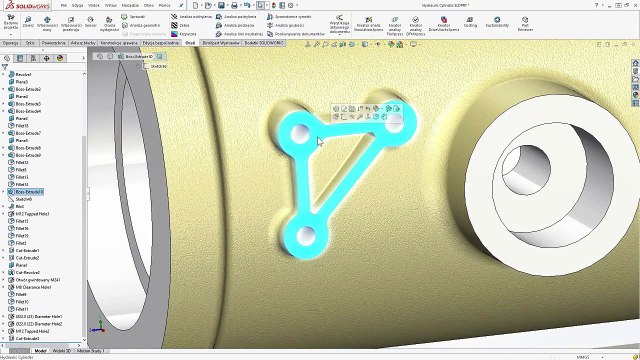640x360 pixels.
Task: Toggle Krzywizna curvature display
Action: point(184,34)
